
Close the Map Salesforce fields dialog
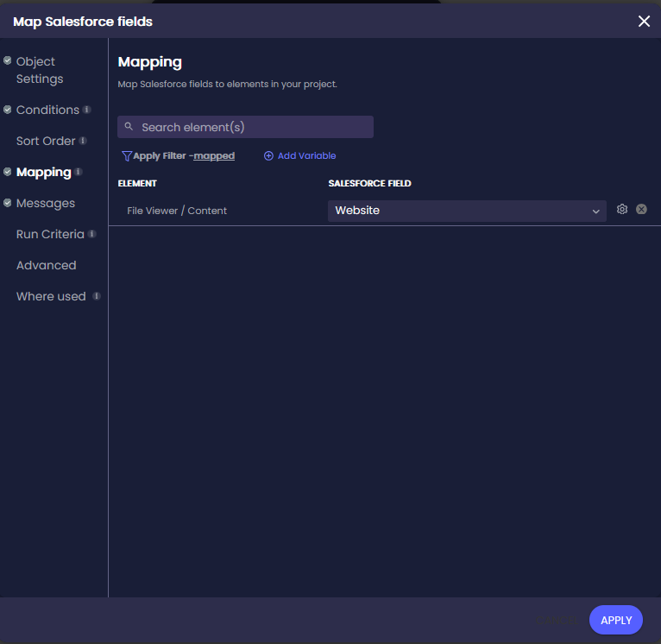point(644,21)
